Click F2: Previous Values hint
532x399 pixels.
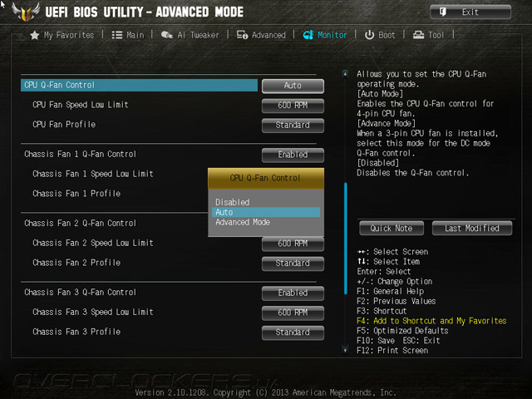coord(397,301)
